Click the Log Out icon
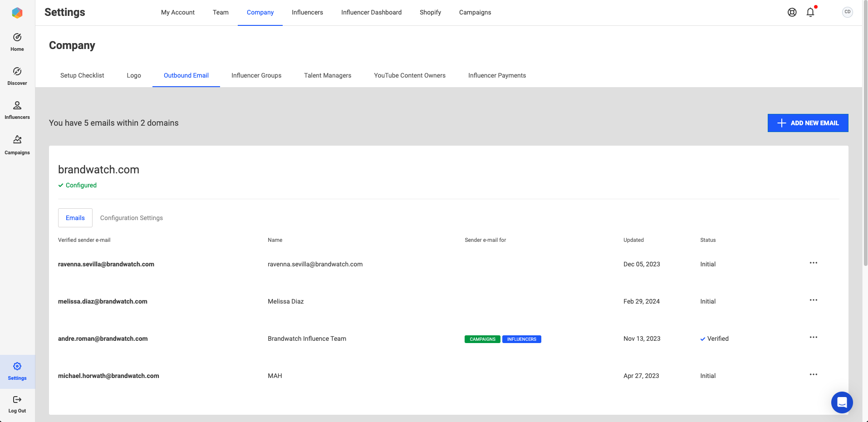This screenshot has height=422, width=868. (17, 400)
